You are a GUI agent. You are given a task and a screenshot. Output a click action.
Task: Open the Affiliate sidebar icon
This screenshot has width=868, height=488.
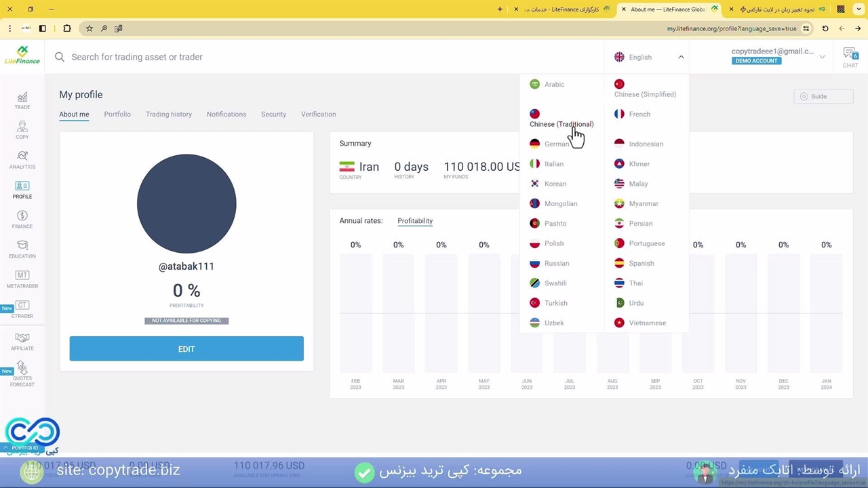tap(22, 342)
